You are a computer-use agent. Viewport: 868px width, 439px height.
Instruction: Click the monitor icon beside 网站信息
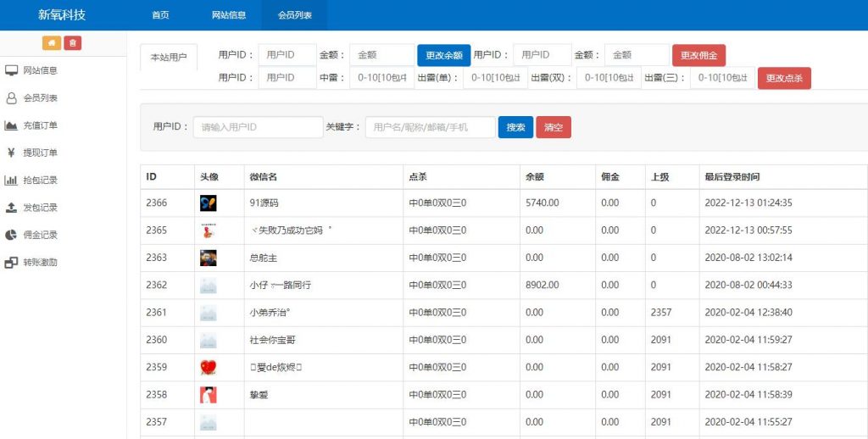click(x=12, y=70)
